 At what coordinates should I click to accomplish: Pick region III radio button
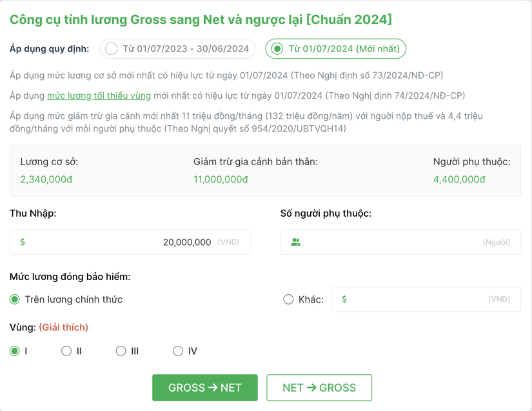121,351
